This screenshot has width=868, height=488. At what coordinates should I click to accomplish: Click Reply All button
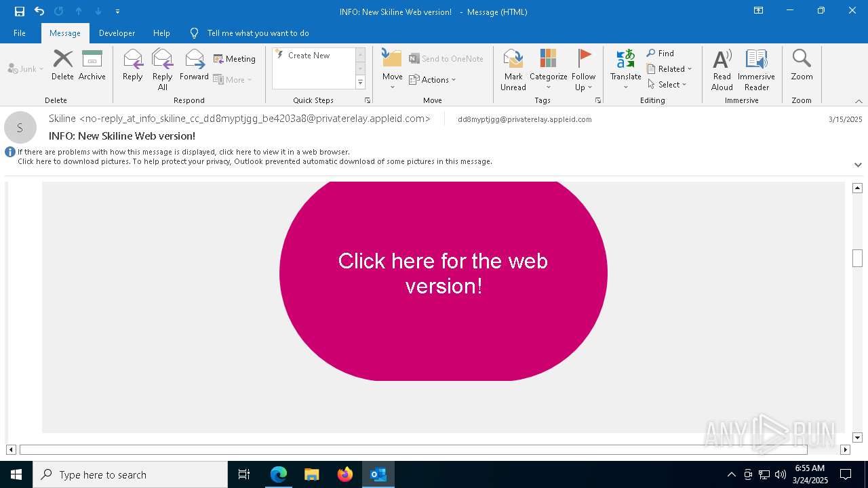(163, 70)
